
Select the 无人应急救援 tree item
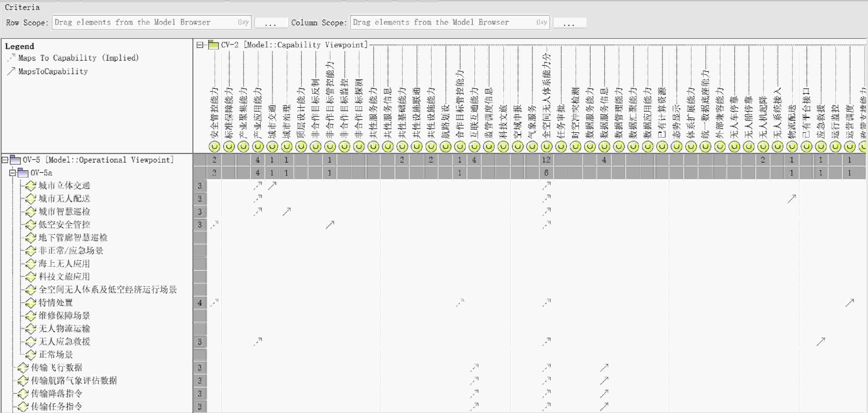coord(64,342)
